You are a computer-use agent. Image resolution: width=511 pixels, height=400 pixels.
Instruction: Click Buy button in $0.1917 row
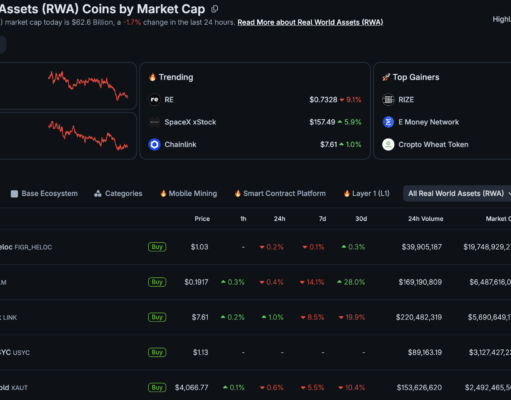click(157, 282)
